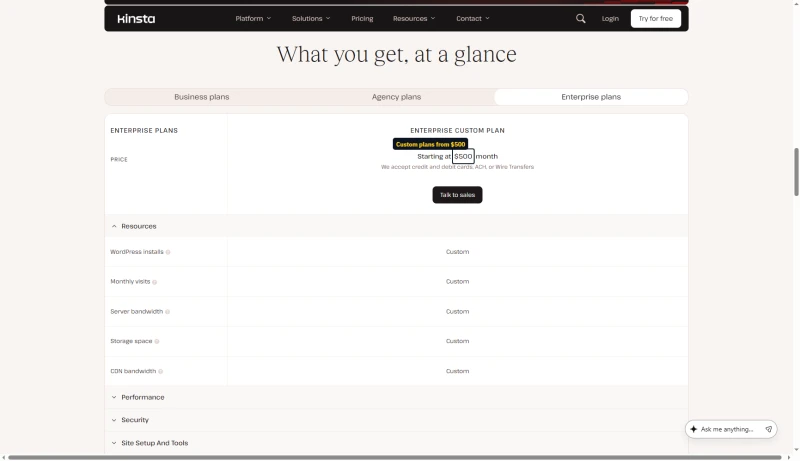Screen dimensions: 800x461
Task: Expand the Performance section
Action: tap(396, 397)
